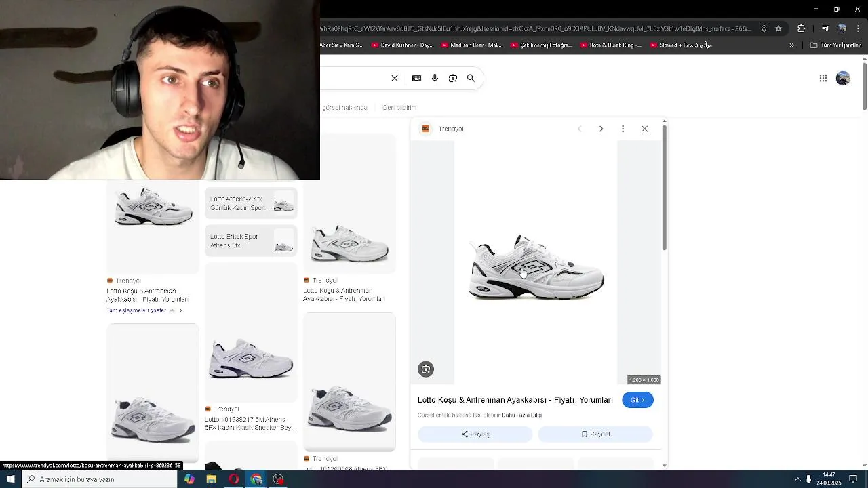
Task: Click the browser address bar URL
Action: [536, 28]
